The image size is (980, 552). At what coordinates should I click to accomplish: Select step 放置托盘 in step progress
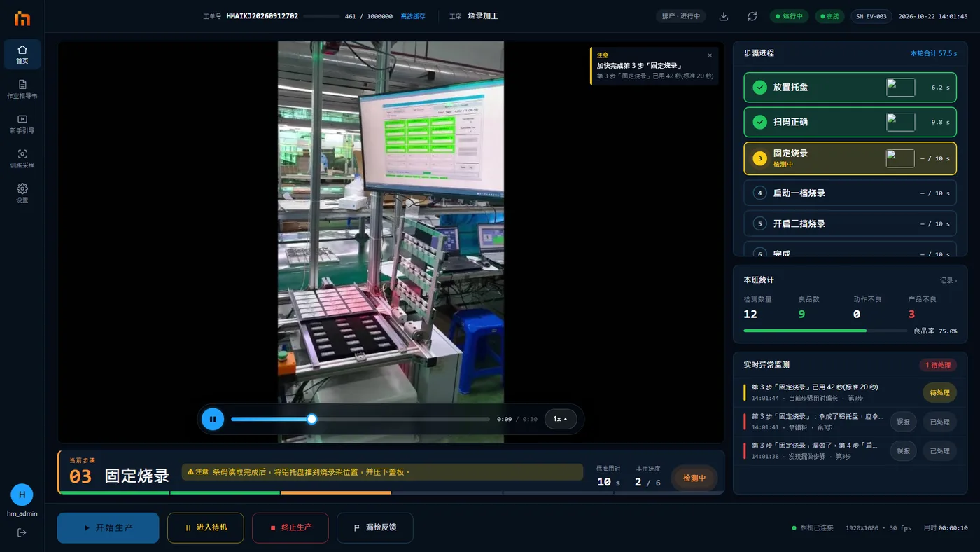coord(850,88)
